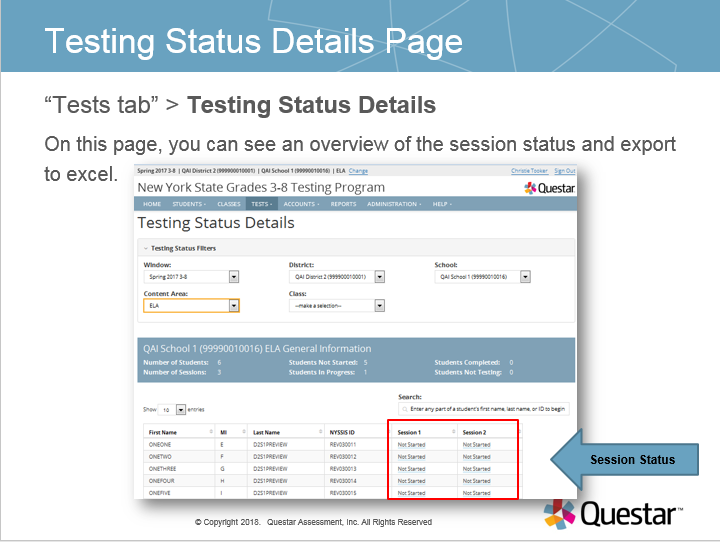The image size is (720, 542).
Task: Go to the CLASSES menu item
Action: [229, 204]
